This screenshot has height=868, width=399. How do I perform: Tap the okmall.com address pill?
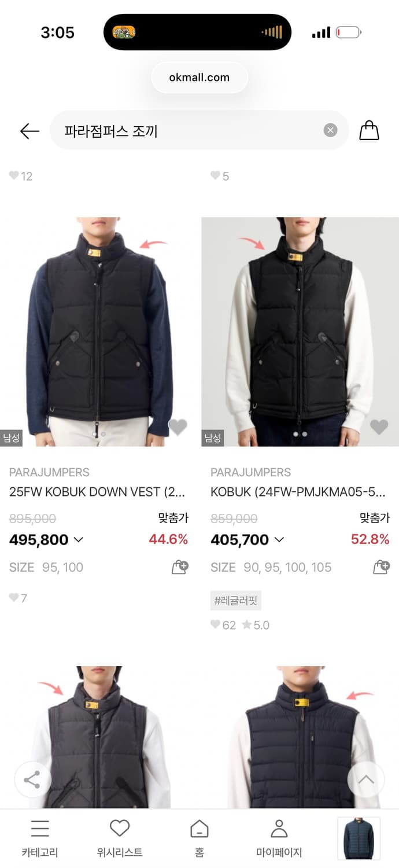199,78
